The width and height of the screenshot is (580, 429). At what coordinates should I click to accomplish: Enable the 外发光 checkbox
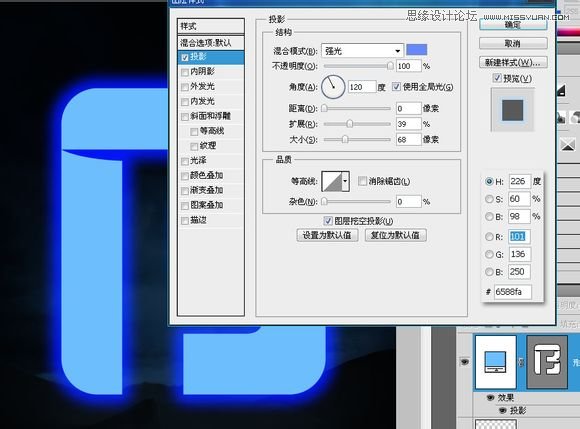pos(185,87)
